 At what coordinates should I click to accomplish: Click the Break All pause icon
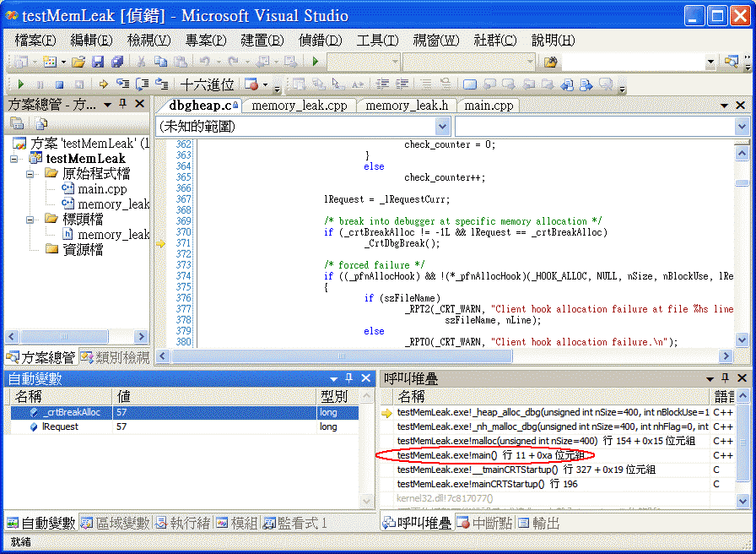coord(40,84)
